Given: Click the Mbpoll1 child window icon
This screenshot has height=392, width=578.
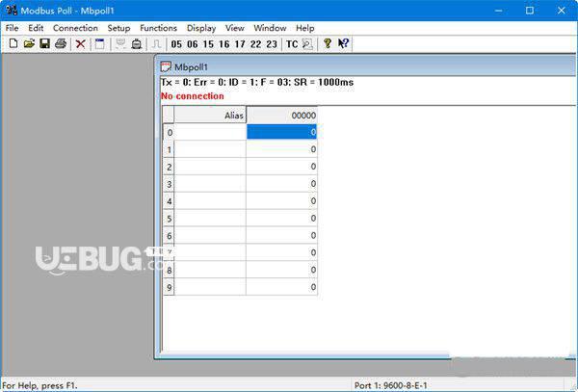Looking at the screenshot, I should (x=166, y=67).
